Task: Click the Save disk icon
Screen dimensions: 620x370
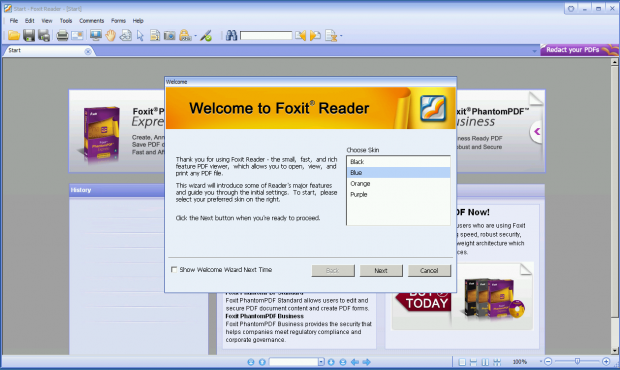Action: (29, 36)
